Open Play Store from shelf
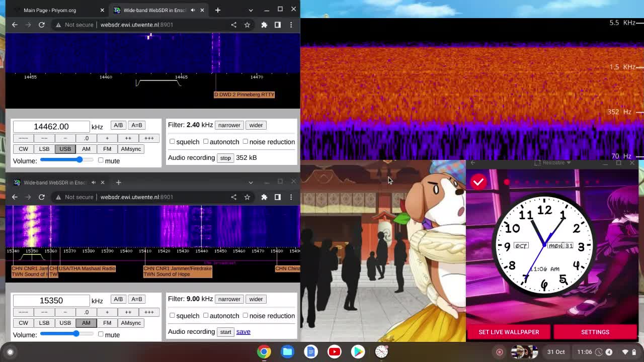This screenshot has width=644, height=362. tap(358, 352)
